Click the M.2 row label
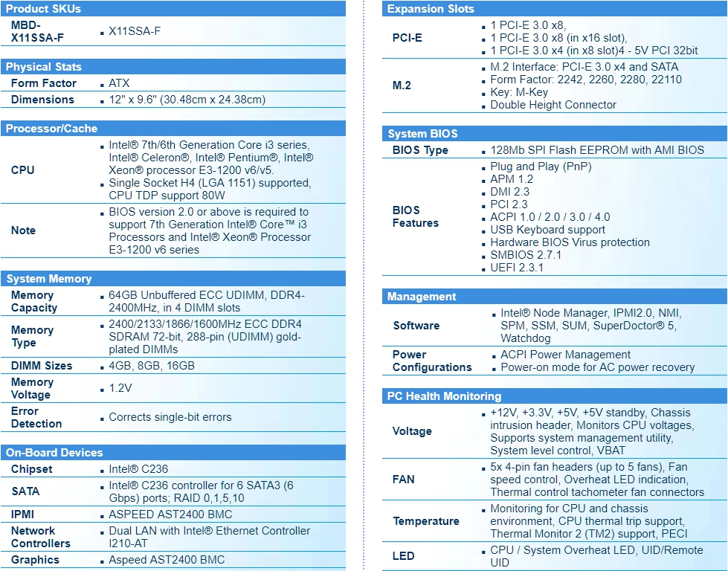 [402, 86]
